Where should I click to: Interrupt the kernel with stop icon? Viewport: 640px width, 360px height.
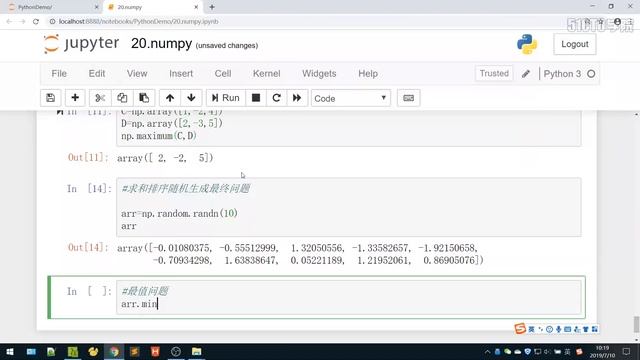[x=256, y=98]
